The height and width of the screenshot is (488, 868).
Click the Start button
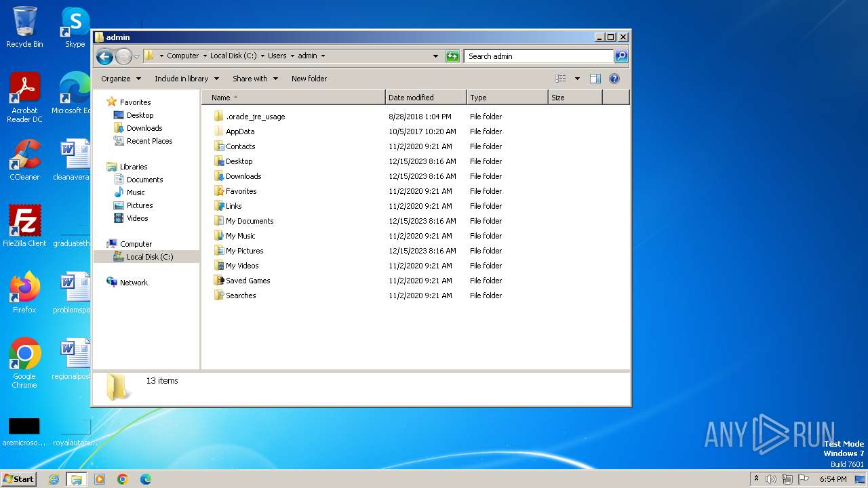point(18,479)
